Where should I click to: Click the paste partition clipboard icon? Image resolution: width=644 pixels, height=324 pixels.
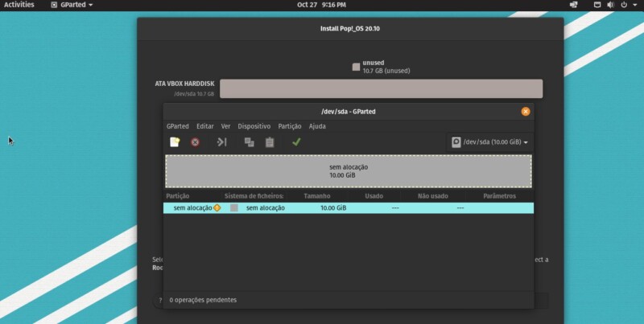click(x=270, y=142)
